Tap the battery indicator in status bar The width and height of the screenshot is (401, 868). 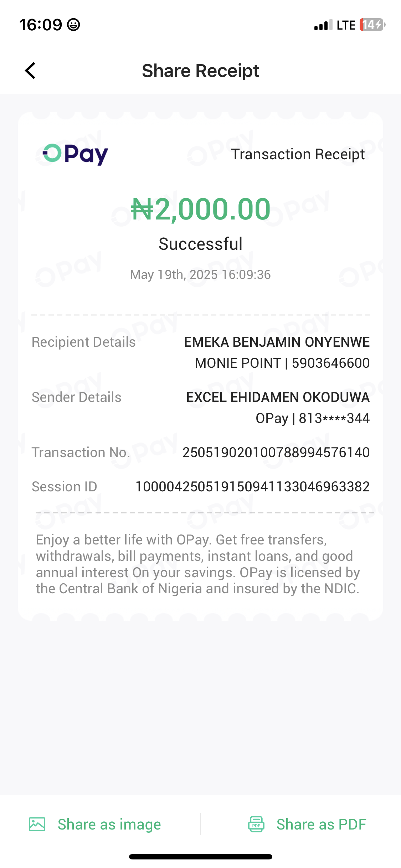[x=372, y=25]
